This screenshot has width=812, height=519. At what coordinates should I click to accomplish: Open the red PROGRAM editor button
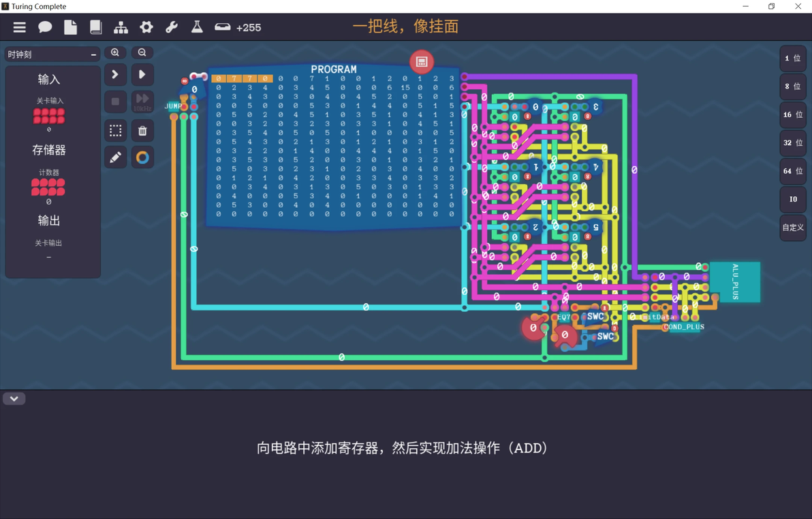pos(422,61)
